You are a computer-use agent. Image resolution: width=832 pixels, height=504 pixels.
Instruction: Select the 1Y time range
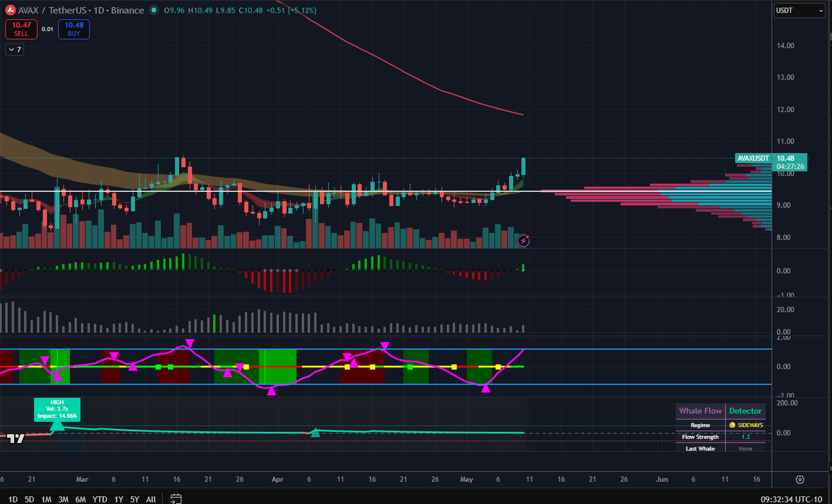(119, 499)
